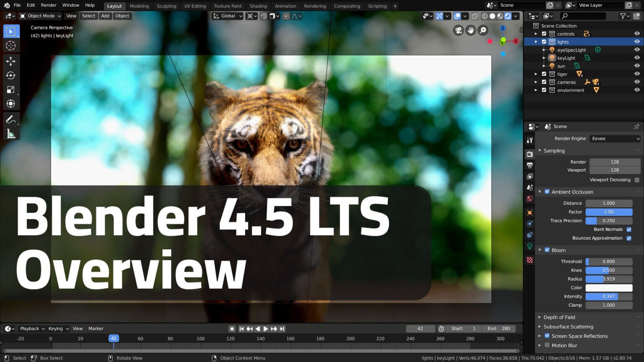644x362 pixels.
Task: Open the Output Properties tab in the Properties editor
Action: point(530,165)
